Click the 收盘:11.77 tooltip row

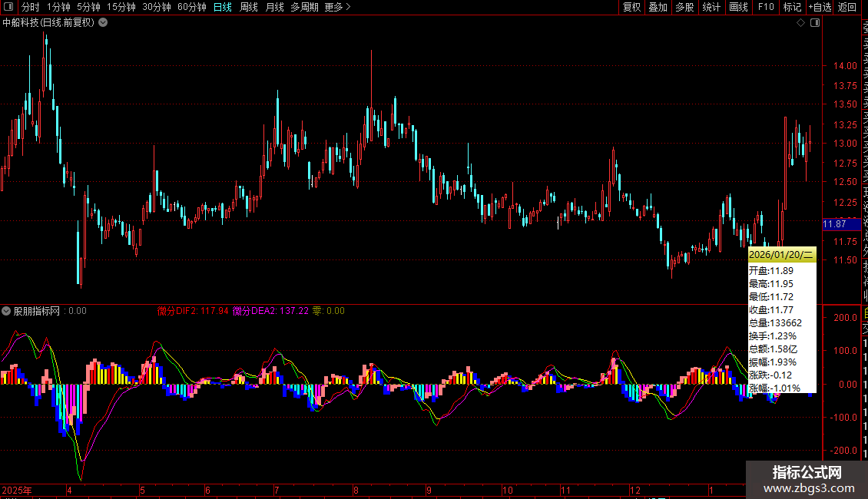(x=771, y=310)
